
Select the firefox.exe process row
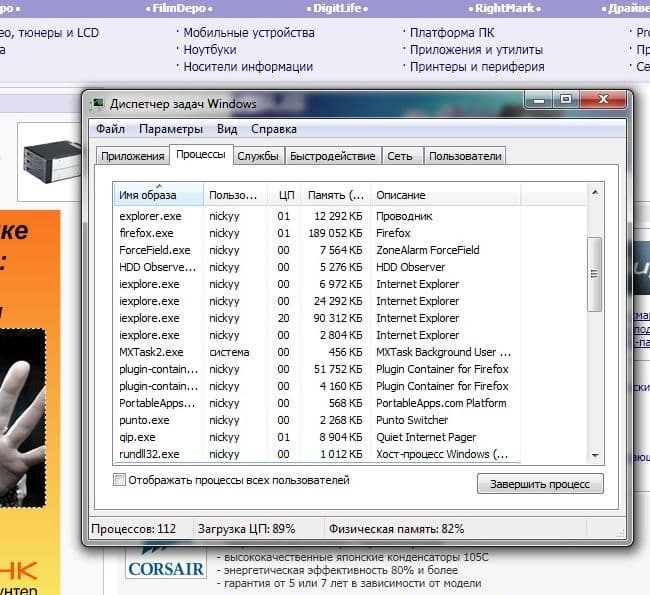[x=317, y=233]
